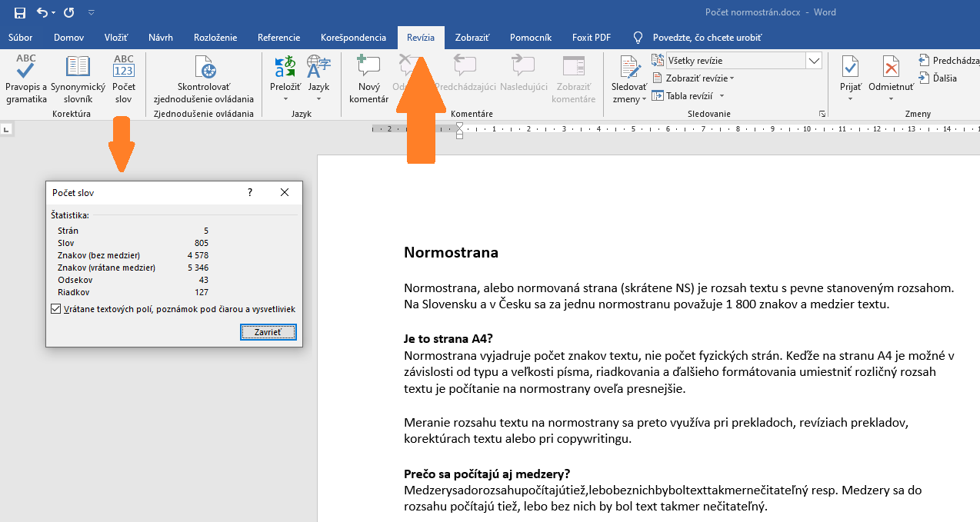Switch to the Vložiť tab
This screenshot has width=980, height=522.
click(x=116, y=38)
